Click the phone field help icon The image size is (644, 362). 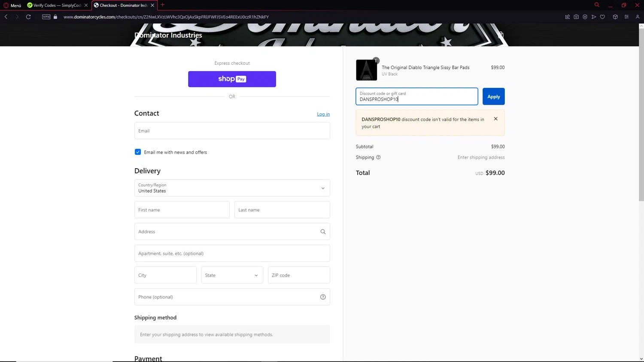point(323,297)
